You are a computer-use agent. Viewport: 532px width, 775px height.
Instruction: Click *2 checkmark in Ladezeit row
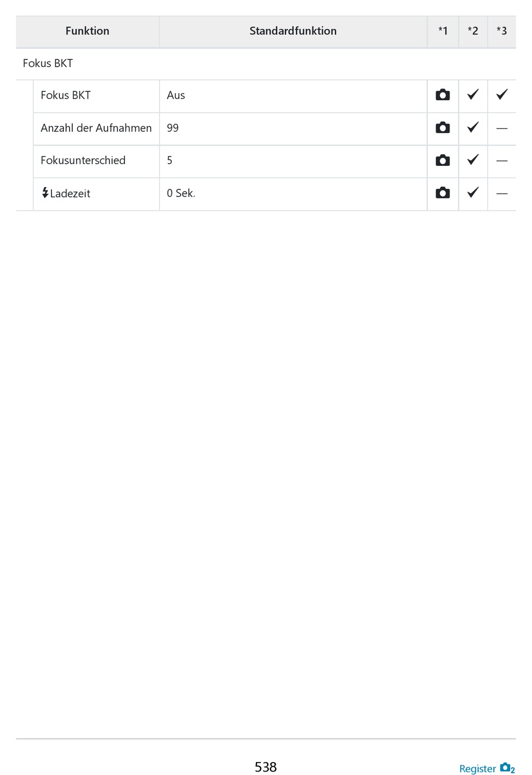pyautogui.click(x=473, y=193)
